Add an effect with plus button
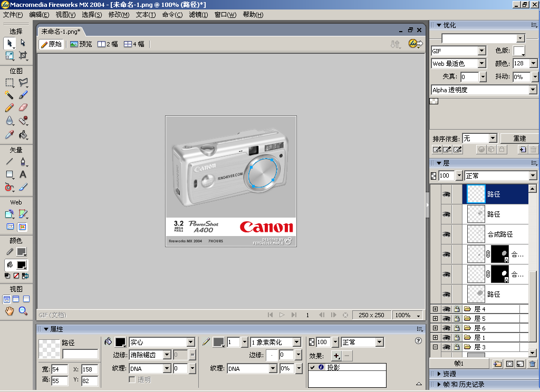This screenshot has height=392, width=540. click(x=336, y=356)
